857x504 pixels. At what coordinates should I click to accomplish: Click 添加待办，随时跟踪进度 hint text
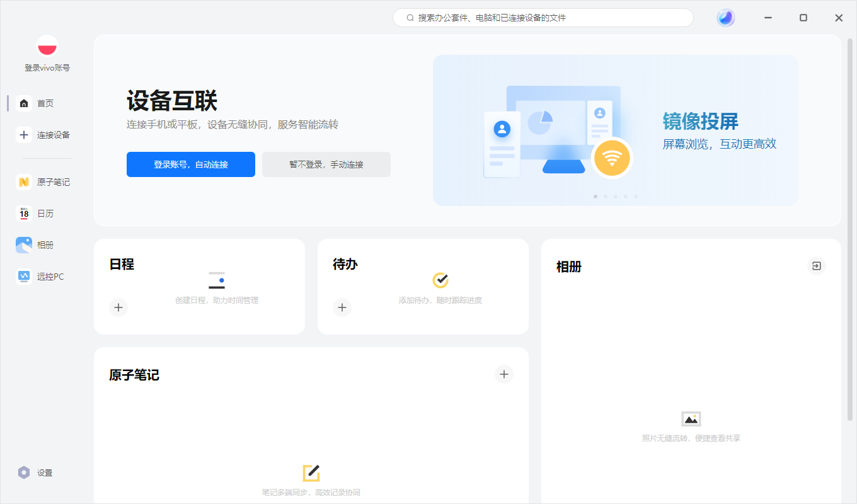coord(440,301)
